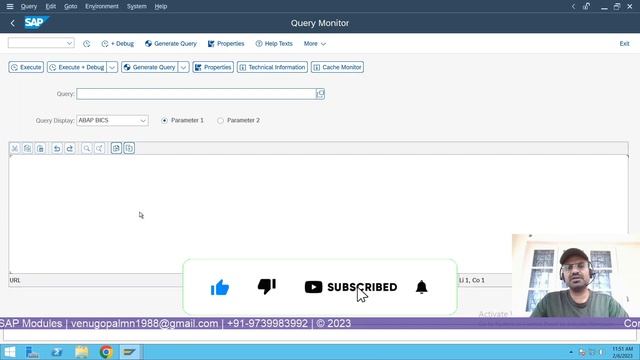640x360 pixels.
Task: Open File Explorer from the taskbar
Action: [x=82, y=352]
